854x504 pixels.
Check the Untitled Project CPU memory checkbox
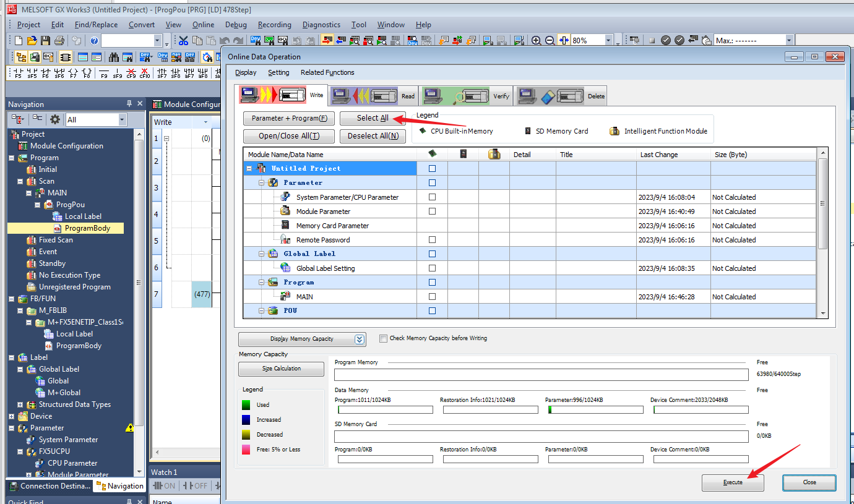pos(432,168)
